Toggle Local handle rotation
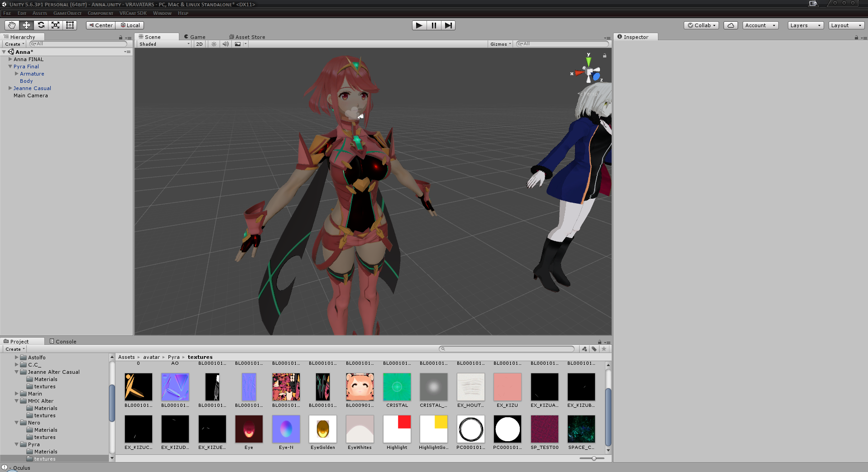 (x=130, y=25)
